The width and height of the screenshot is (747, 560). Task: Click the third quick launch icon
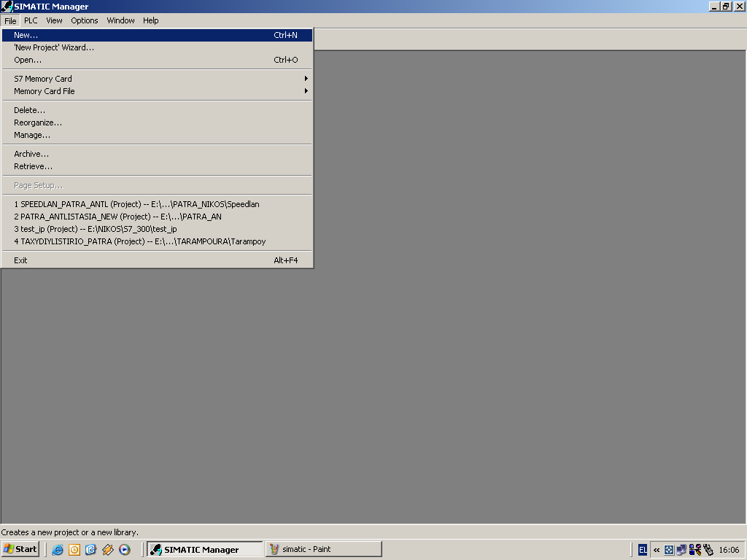[91, 550]
